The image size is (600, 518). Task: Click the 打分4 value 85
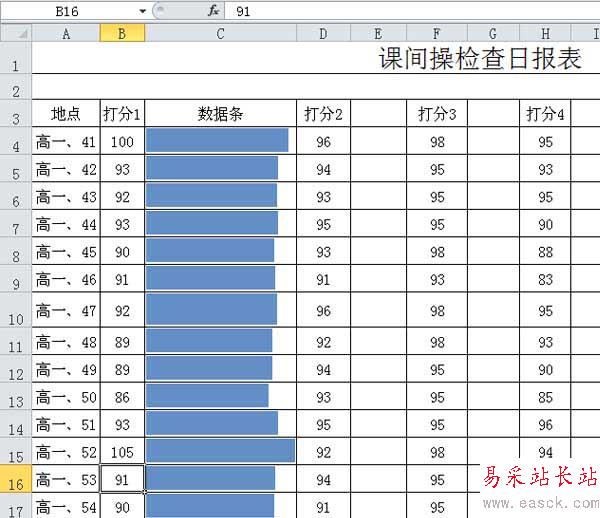[545, 397]
